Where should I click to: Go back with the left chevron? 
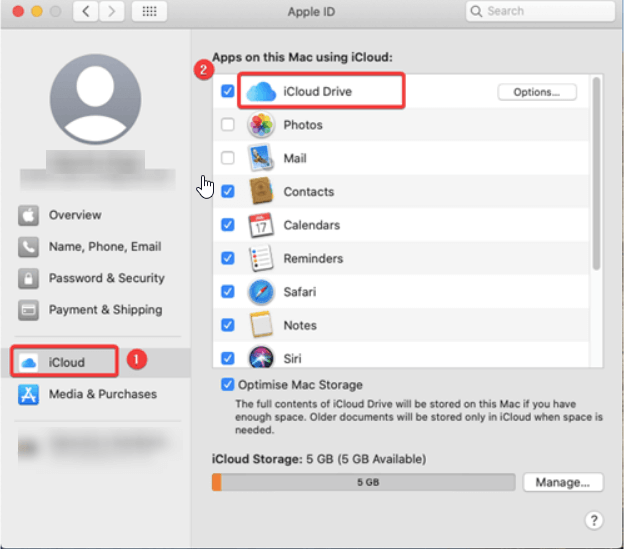[86, 11]
